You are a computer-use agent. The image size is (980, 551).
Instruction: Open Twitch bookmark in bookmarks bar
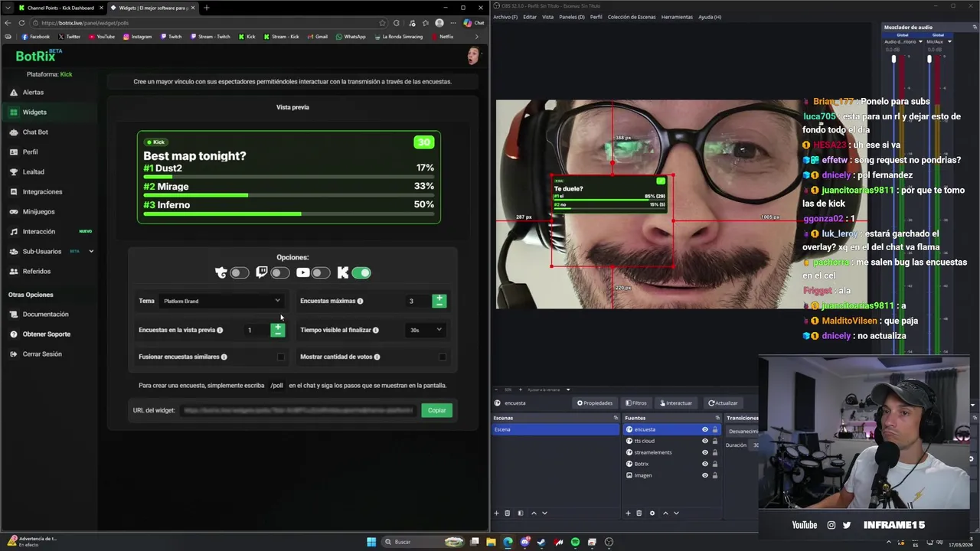point(171,36)
